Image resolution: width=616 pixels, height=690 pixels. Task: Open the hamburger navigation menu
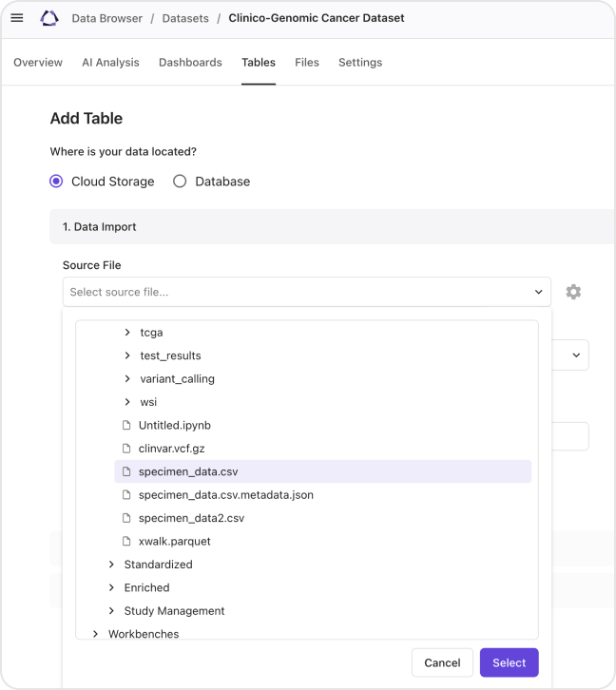[17, 18]
